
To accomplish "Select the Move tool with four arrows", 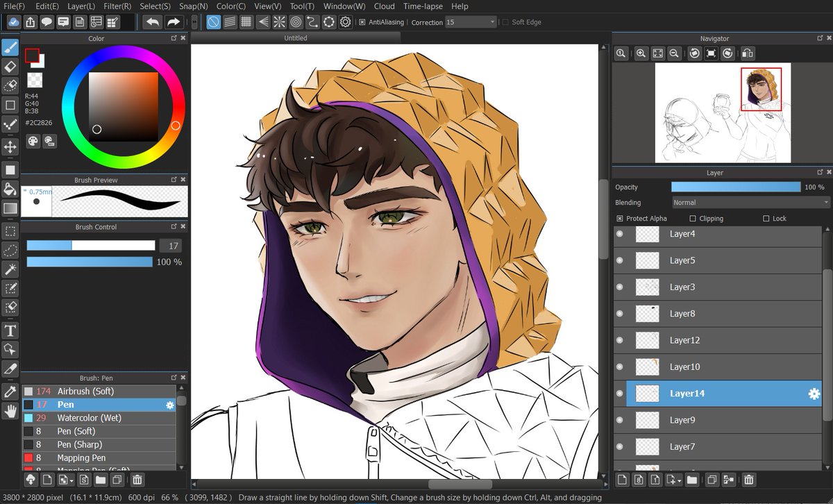I will pyautogui.click(x=10, y=146).
